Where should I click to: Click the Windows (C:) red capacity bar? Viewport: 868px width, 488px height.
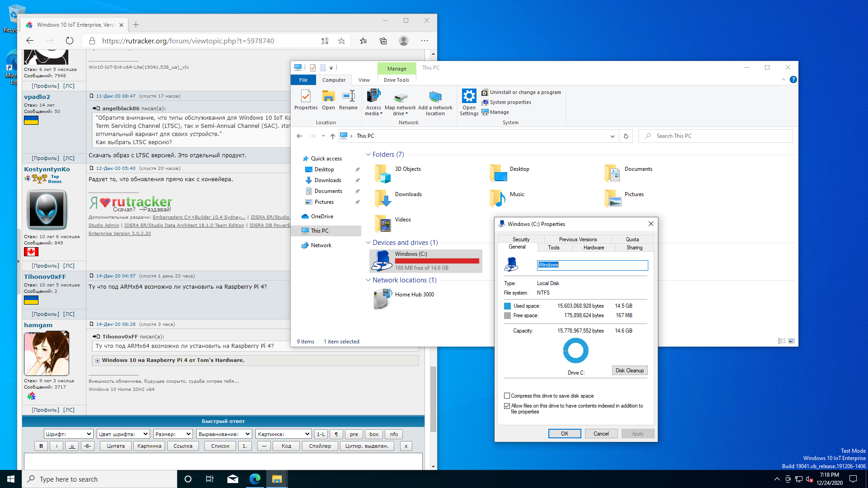(437, 261)
